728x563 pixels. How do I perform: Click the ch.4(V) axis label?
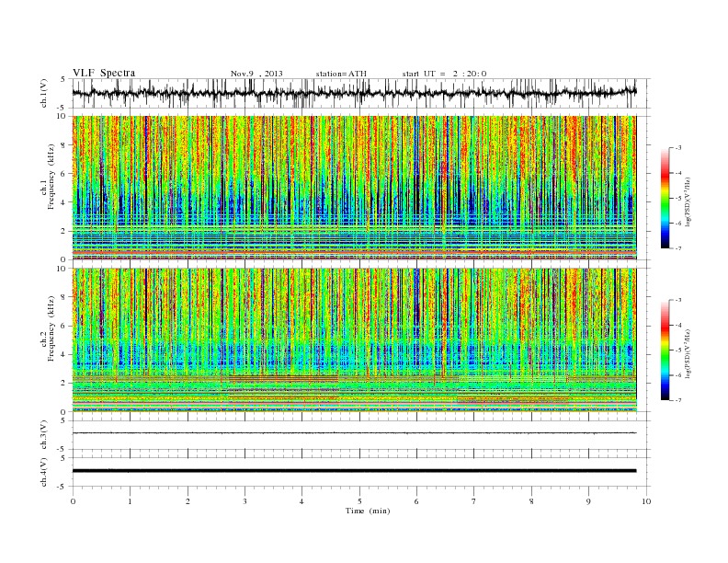(44, 472)
